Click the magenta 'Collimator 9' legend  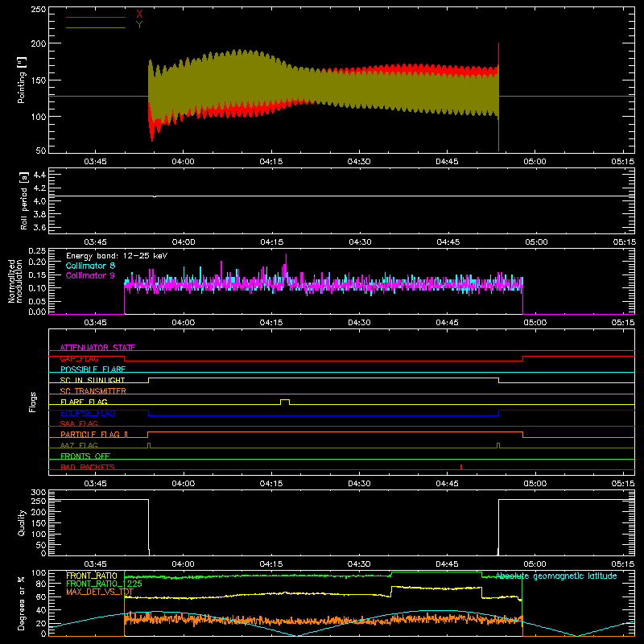click(x=90, y=275)
